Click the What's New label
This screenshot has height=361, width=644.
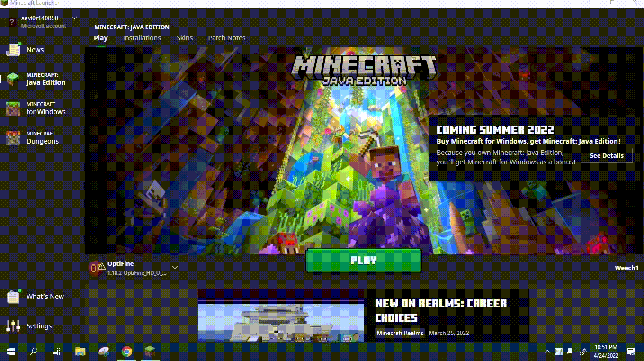pos(45,297)
